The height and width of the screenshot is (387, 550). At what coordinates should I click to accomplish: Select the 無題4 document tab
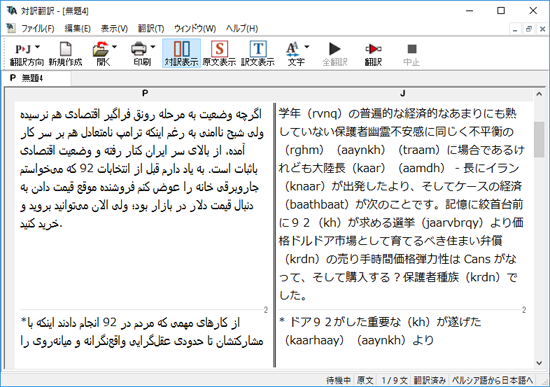pyautogui.click(x=36, y=78)
